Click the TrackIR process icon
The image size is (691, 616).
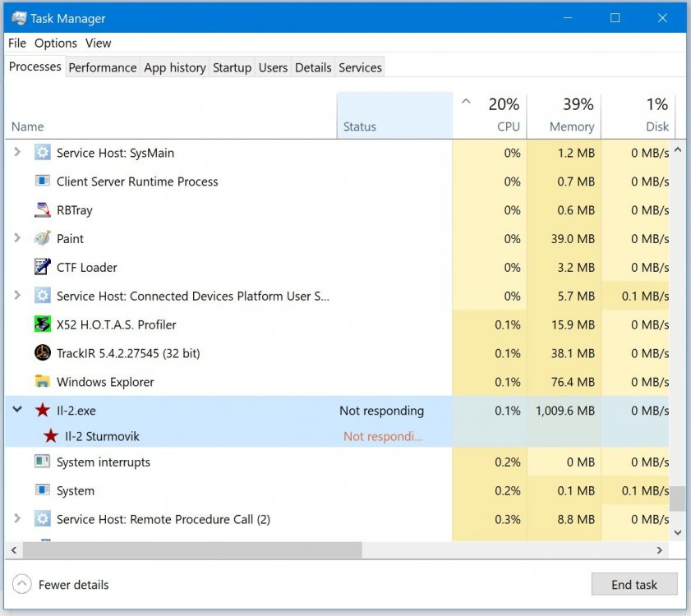tap(43, 353)
